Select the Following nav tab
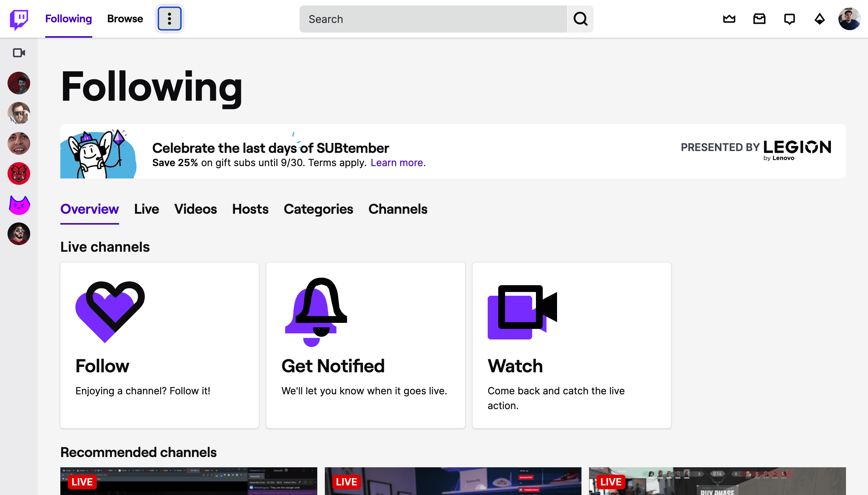The height and width of the screenshot is (495, 868). pyautogui.click(x=68, y=19)
